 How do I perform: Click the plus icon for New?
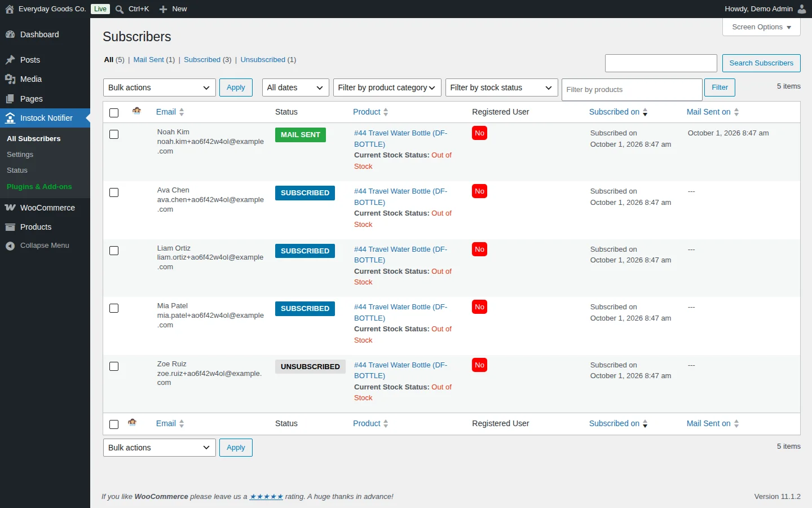(164, 9)
